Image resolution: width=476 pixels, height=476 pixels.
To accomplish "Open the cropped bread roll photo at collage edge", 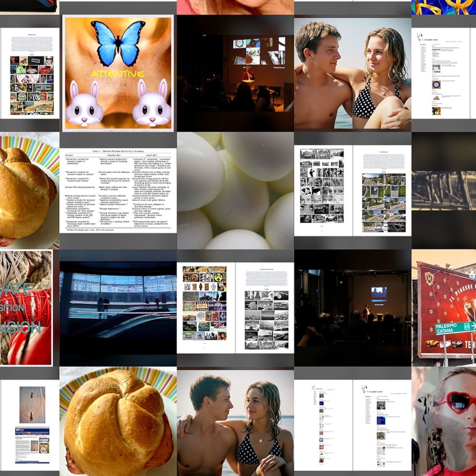I will click(x=30, y=191).
